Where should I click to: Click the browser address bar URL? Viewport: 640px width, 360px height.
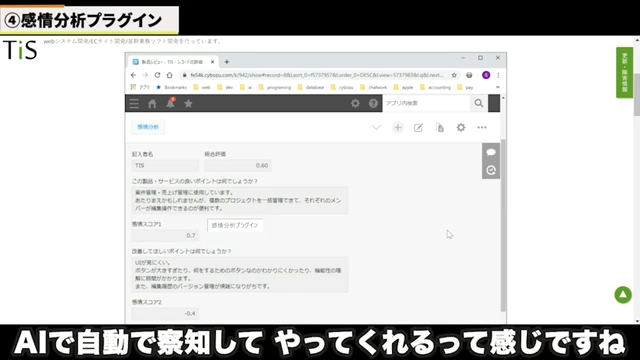(316, 75)
